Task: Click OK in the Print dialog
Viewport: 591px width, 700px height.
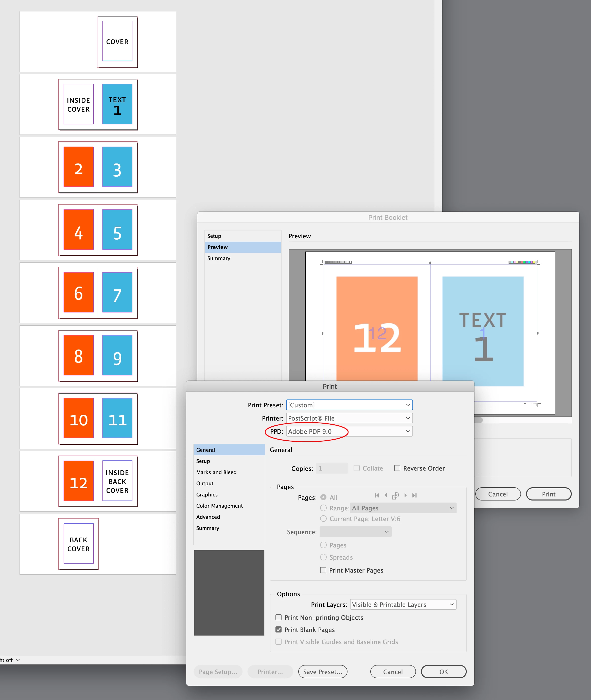Action: (443, 672)
